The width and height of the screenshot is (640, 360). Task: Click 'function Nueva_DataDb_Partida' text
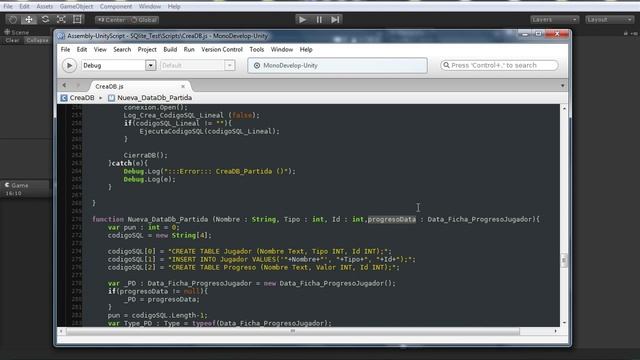pos(150,220)
